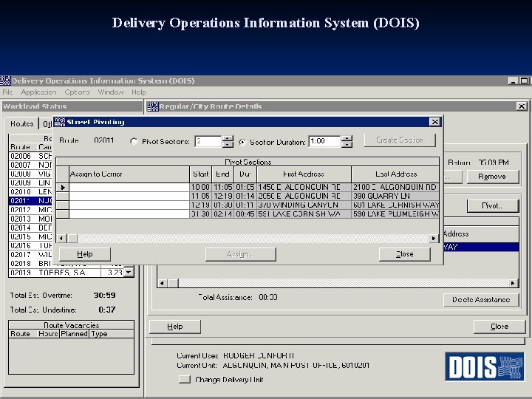
Task: Decrease the Pivot Sectors spinner value
Action: (228, 145)
